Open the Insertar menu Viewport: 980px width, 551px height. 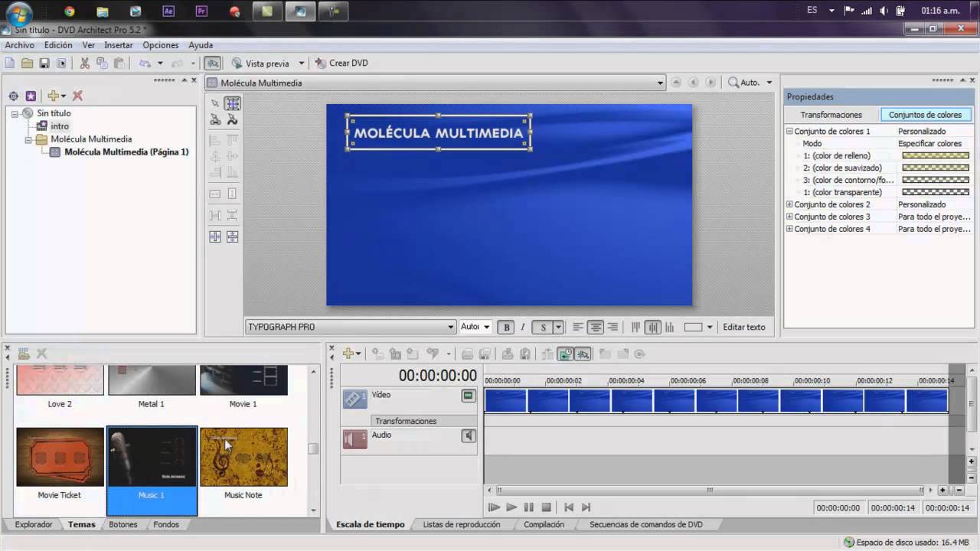click(x=119, y=45)
